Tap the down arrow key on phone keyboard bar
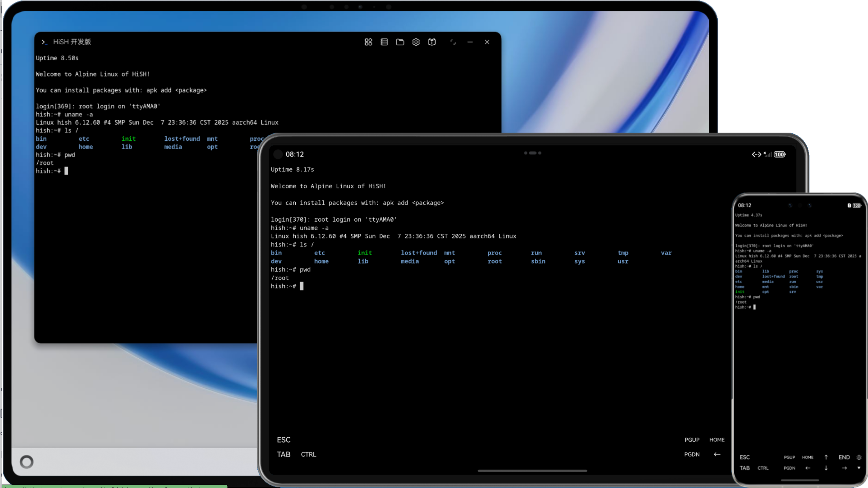 click(x=826, y=468)
